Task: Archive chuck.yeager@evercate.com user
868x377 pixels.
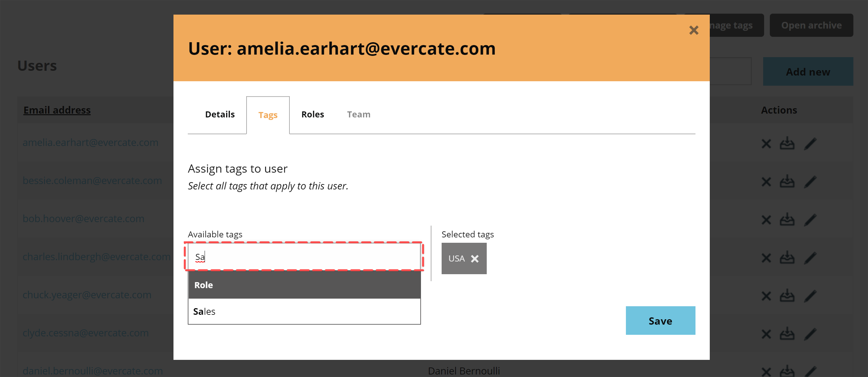Action: 787,296
